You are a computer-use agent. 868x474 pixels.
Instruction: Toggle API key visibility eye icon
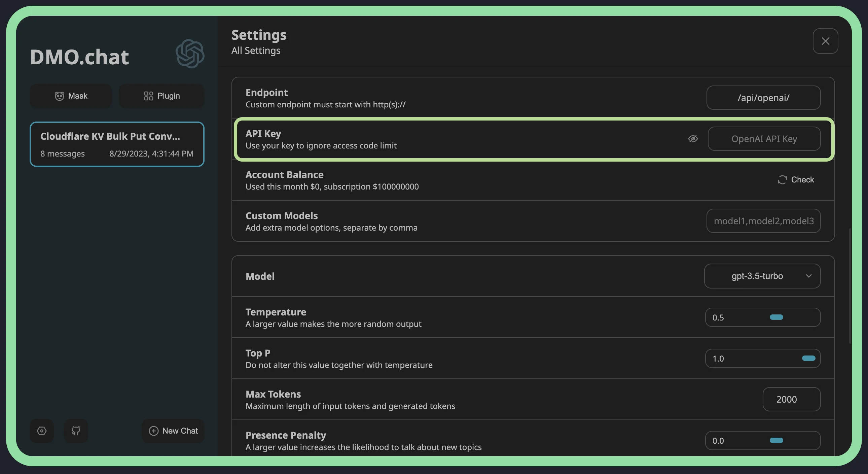[693, 139]
